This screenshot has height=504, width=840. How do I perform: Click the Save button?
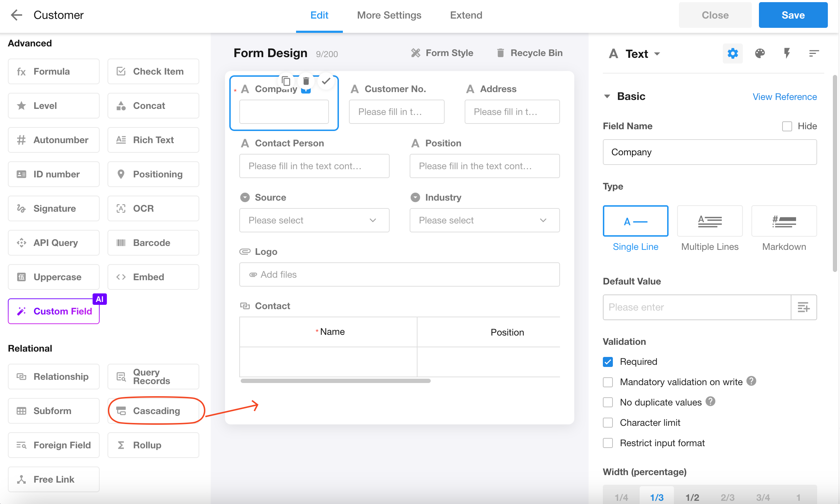coord(793,15)
